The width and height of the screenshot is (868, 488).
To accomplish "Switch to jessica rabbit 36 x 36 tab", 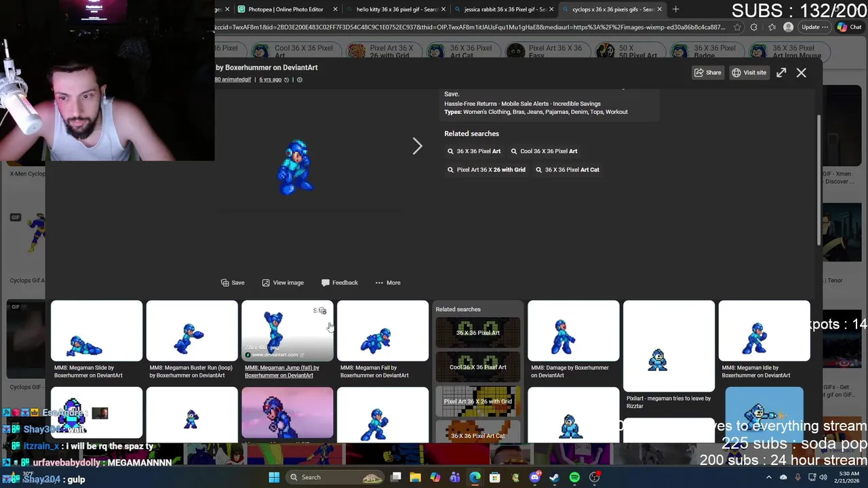I will pos(505,9).
